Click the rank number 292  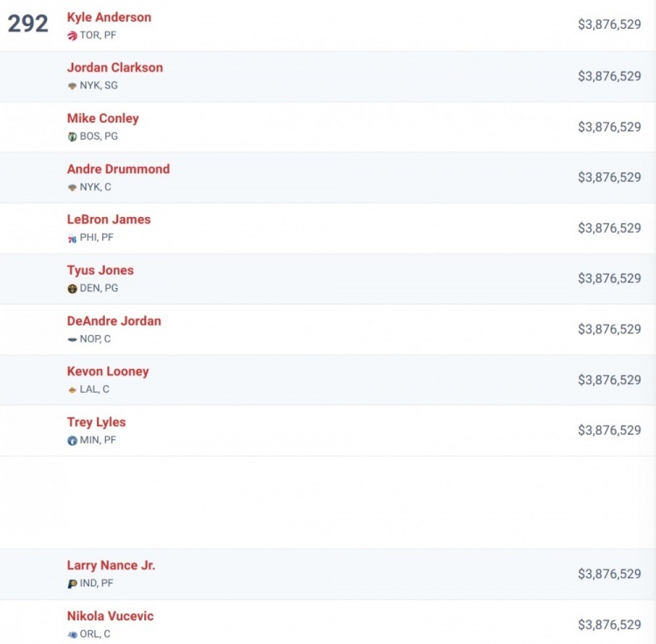pyautogui.click(x=28, y=24)
